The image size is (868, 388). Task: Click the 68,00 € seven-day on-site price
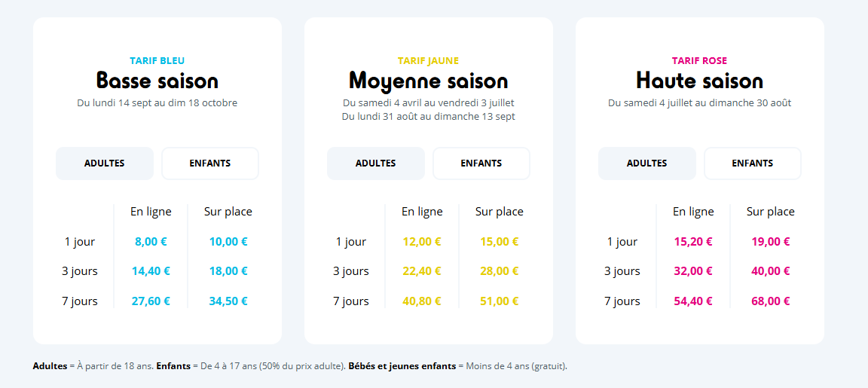pyautogui.click(x=771, y=301)
